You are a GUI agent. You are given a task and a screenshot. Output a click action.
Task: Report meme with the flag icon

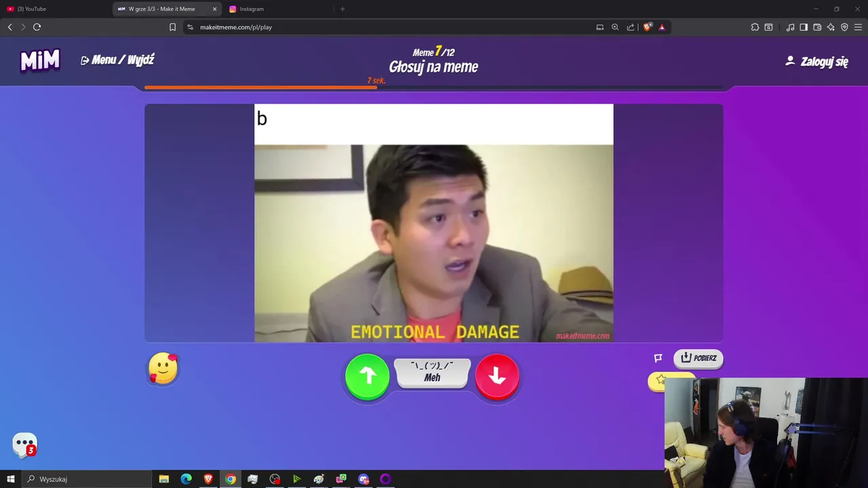(x=658, y=358)
